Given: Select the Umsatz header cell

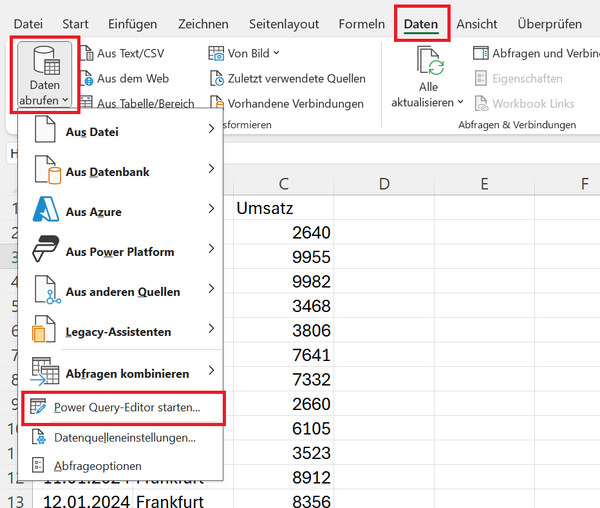Looking at the screenshot, I should tap(284, 208).
